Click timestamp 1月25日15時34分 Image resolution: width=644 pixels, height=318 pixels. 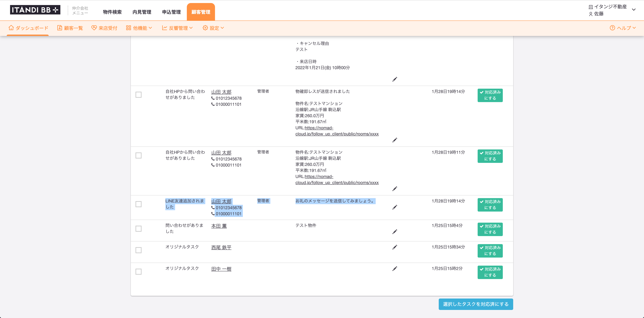(448, 247)
